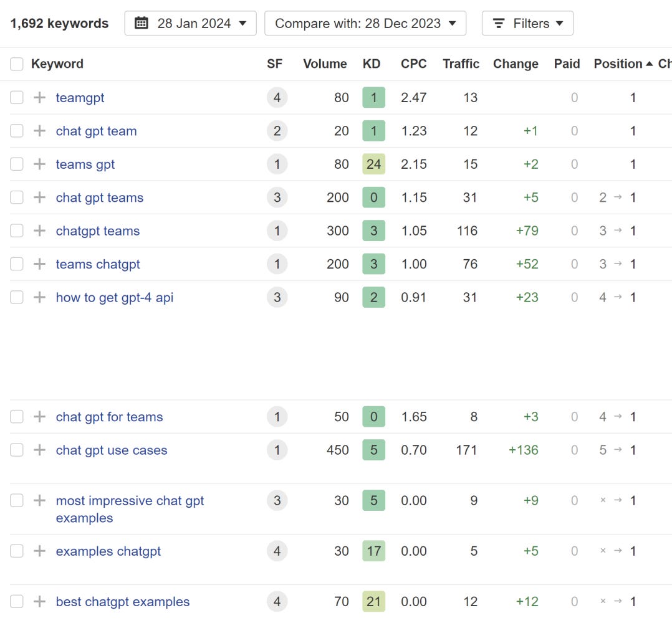Check the box for examples chatgpt row

(x=17, y=551)
